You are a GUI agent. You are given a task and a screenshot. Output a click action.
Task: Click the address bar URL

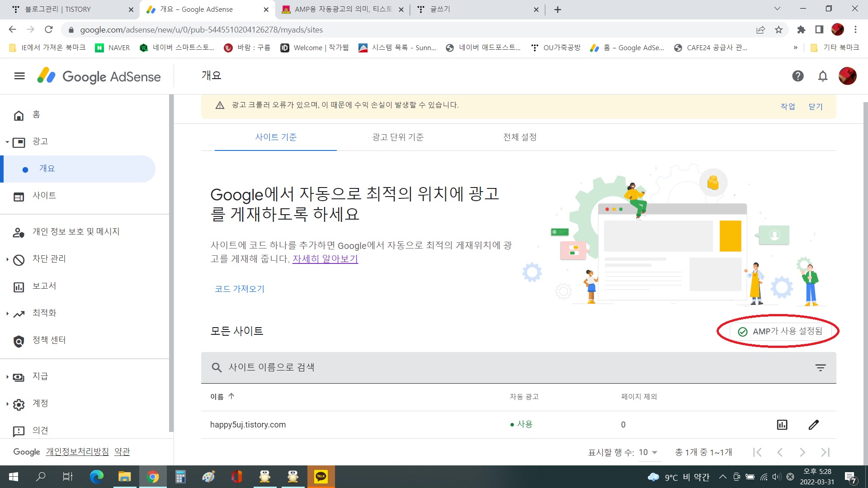click(x=201, y=30)
